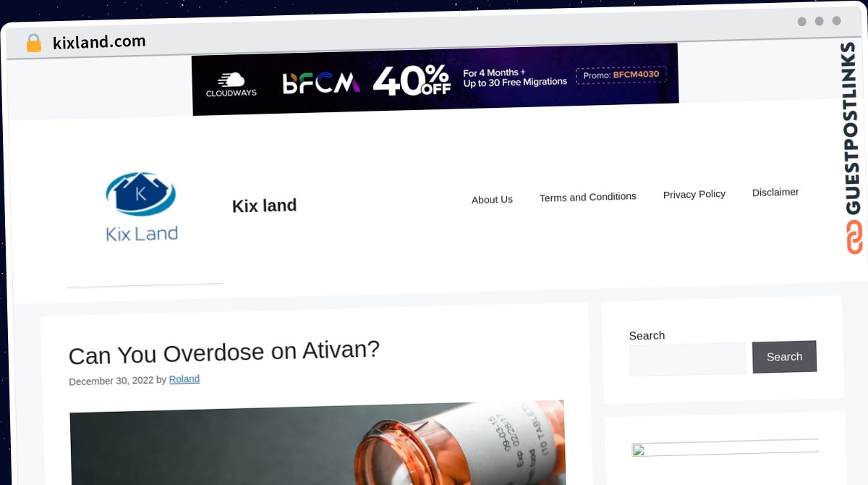868x485 pixels.
Task: Open the Terms and Conditions page
Action: coord(588,197)
